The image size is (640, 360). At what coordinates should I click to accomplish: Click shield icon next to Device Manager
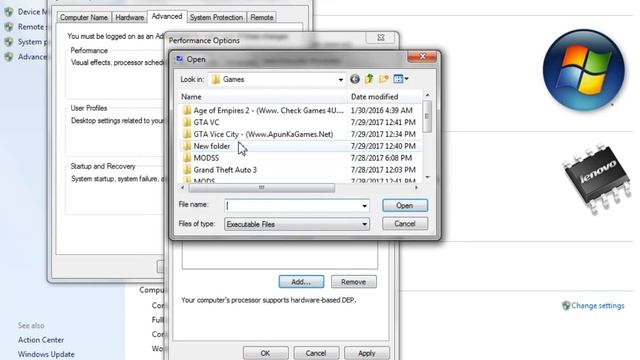pos(9,12)
